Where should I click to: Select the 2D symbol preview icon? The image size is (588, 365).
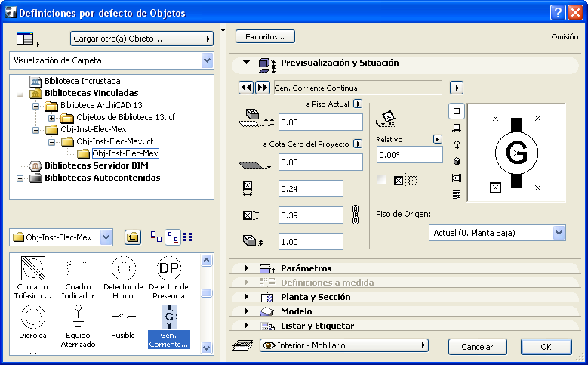click(x=456, y=111)
